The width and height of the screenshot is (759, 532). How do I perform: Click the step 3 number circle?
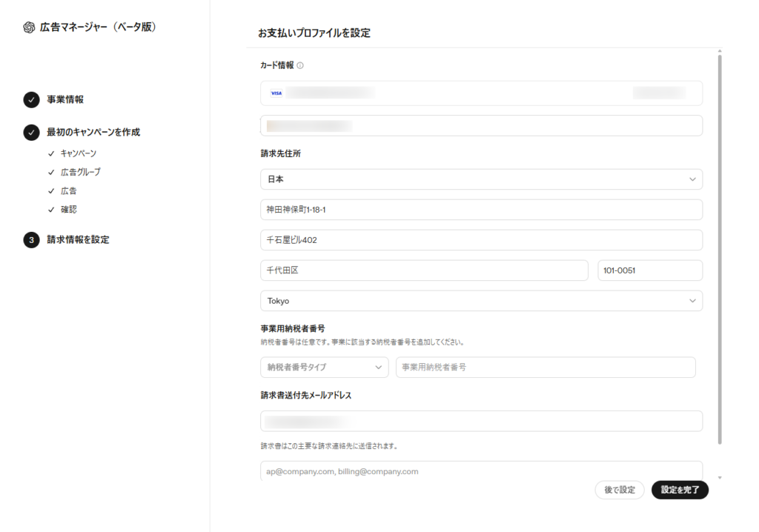coord(31,239)
